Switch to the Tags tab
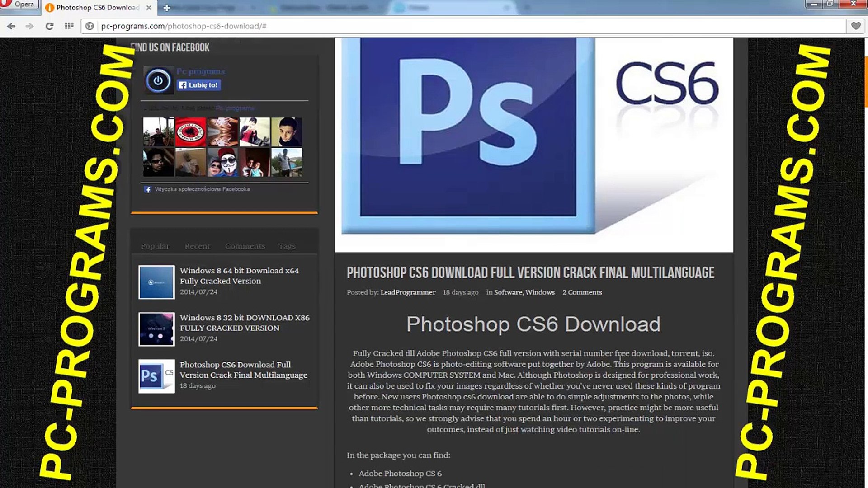Image resolution: width=868 pixels, height=488 pixels. 287,246
